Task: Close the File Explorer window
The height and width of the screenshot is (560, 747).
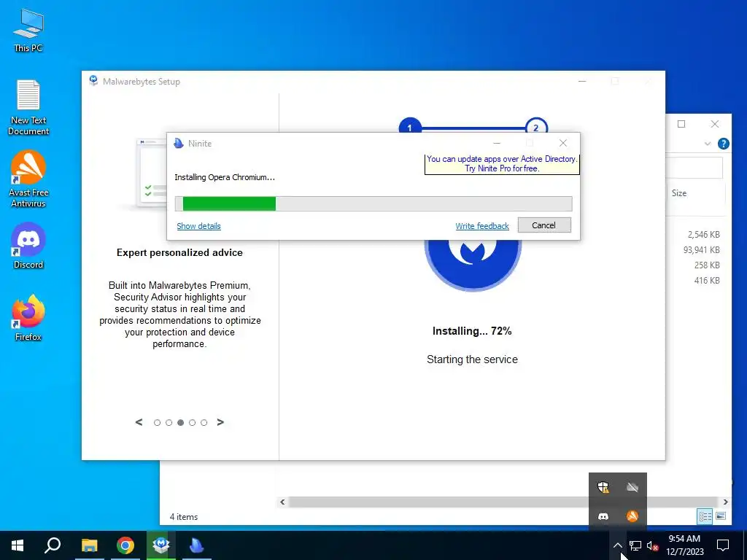Action: [715, 124]
